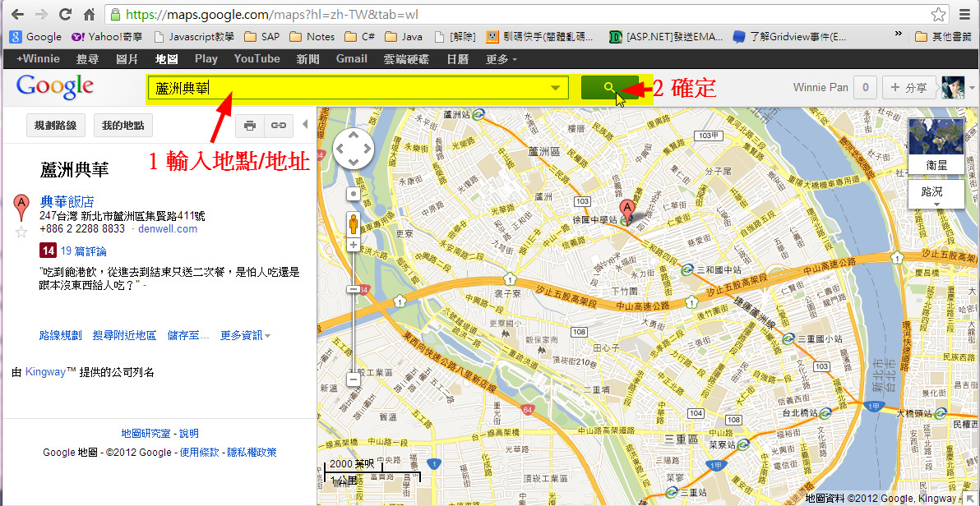Open the 典華飯店 result link
The image size is (980, 506).
[x=67, y=202]
